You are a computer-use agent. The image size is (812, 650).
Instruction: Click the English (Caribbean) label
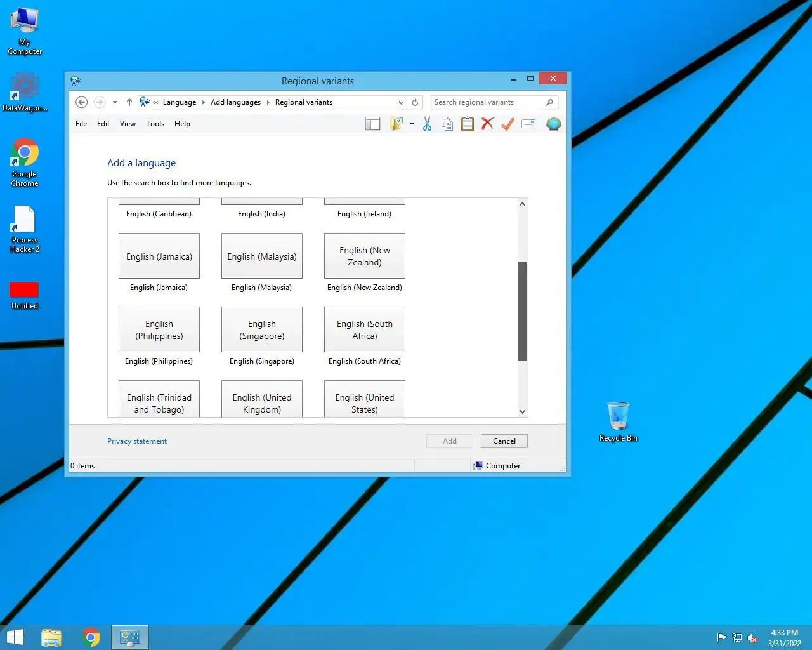(159, 214)
